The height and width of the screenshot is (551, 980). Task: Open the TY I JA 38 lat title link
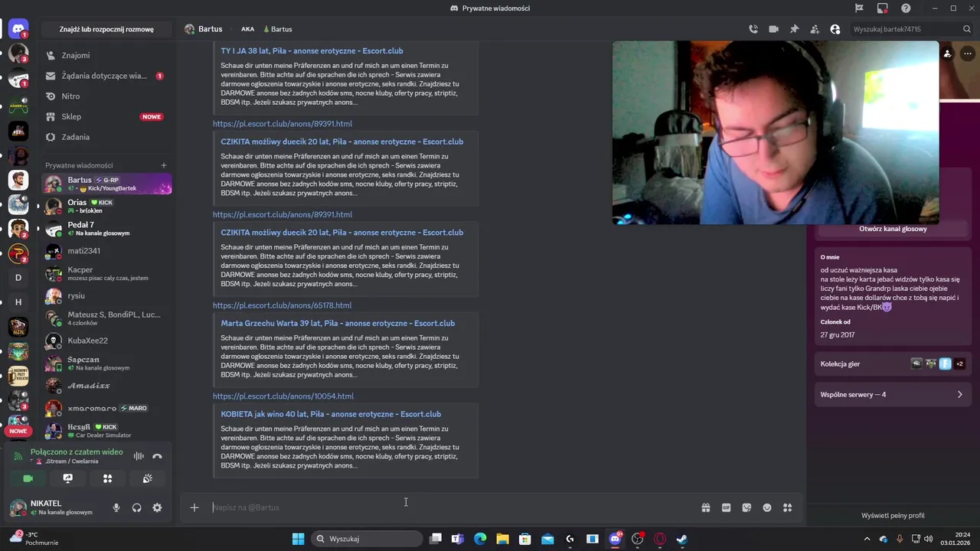click(x=312, y=51)
